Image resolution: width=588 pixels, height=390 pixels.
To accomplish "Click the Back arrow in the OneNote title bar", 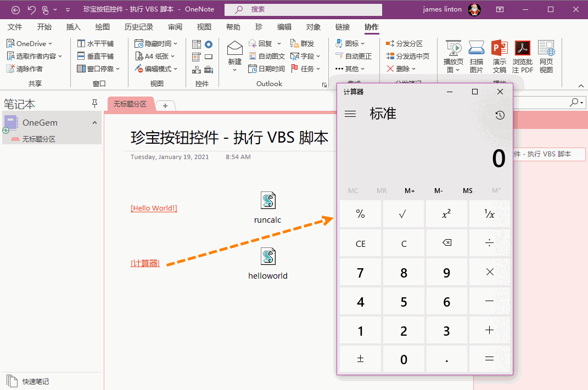I will 15,10.
